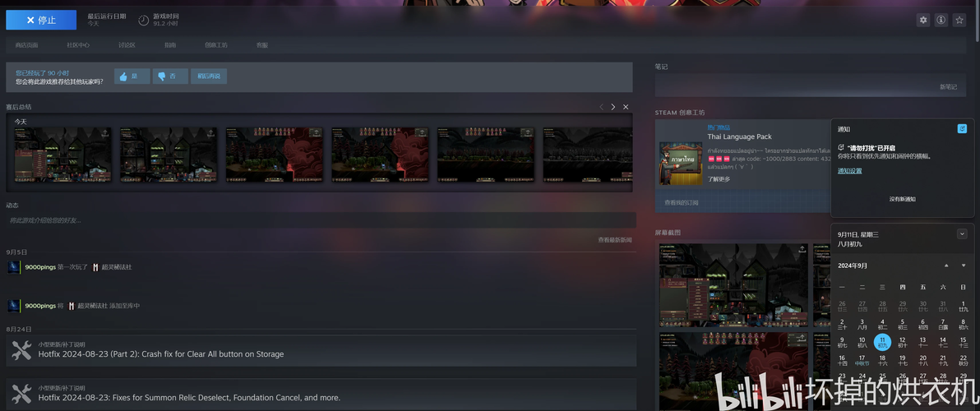
Task: Open the 客服 support tab
Action: (262, 45)
